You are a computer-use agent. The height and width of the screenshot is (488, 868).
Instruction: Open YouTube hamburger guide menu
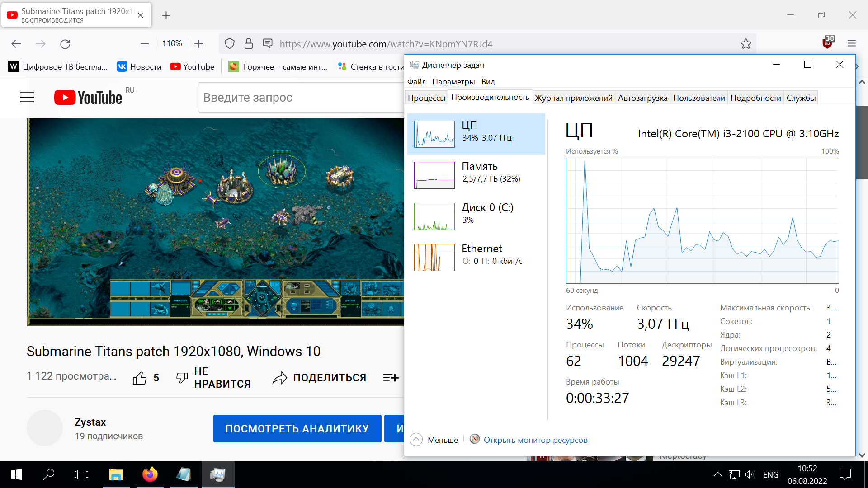pos(27,97)
